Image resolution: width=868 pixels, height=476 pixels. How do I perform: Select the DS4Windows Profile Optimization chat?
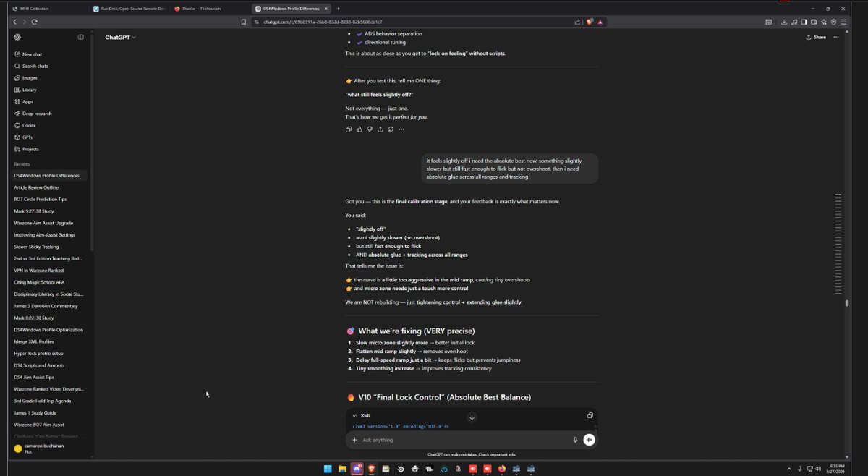[49, 330]
